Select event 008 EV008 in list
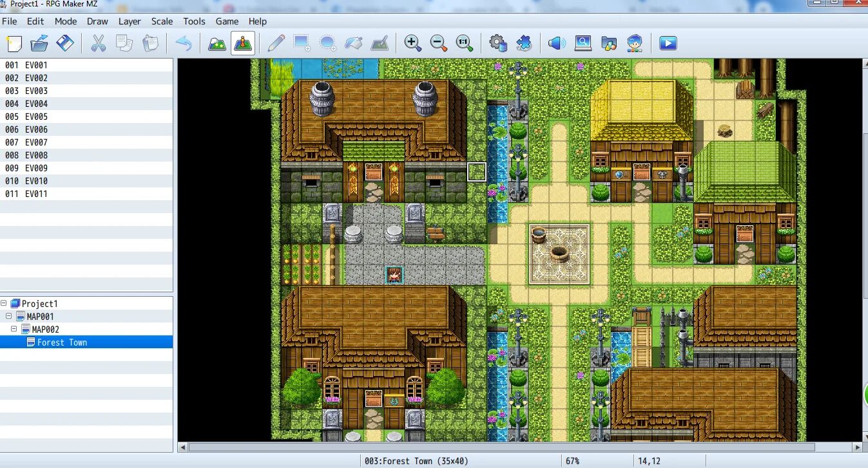Viewport: 868px width, 468px height. coord(86,155)
